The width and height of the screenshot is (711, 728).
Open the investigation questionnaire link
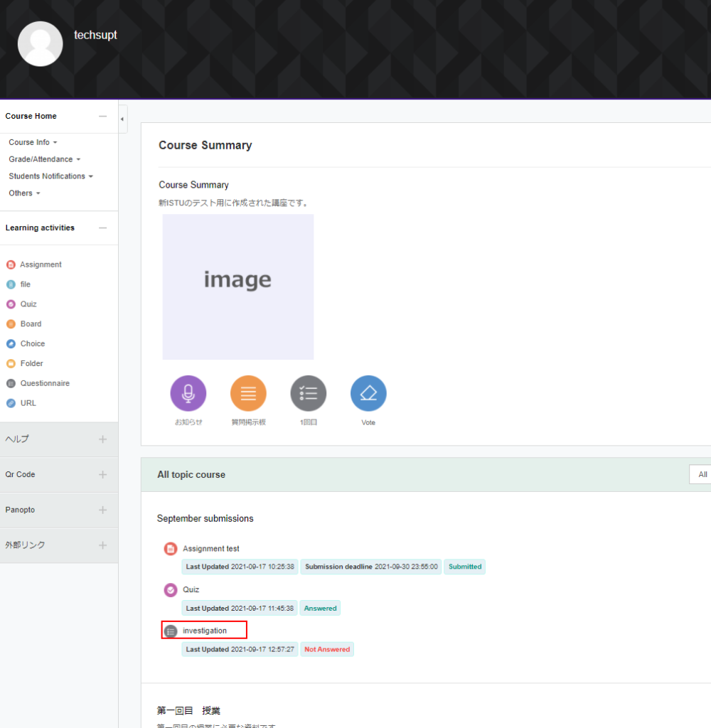point(205,631)
